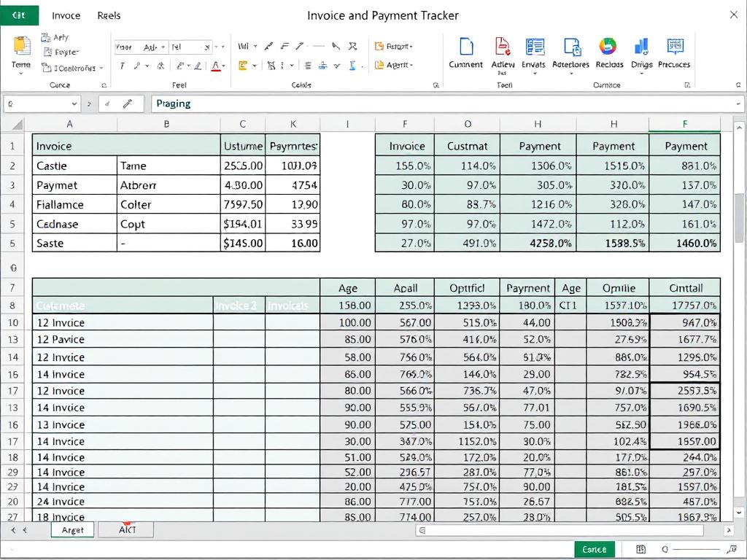Click the green Cartee button at the bottom

[x=595, y=548]
